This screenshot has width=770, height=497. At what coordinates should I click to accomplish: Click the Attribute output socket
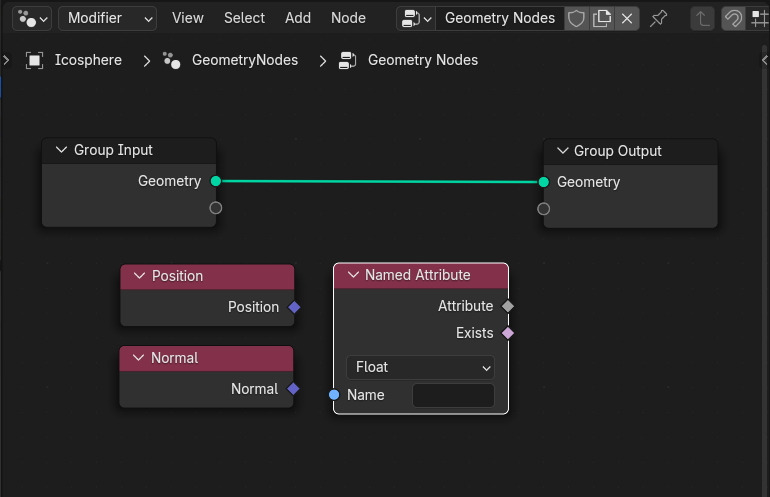tap(508, 306)
